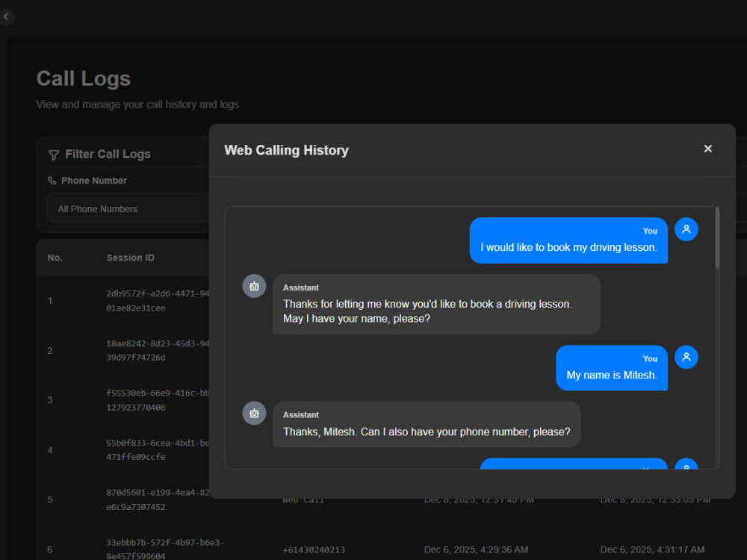Click the user avatar beside driving lesson message
This screenshot has height=560, width=747.
(686, 229)
